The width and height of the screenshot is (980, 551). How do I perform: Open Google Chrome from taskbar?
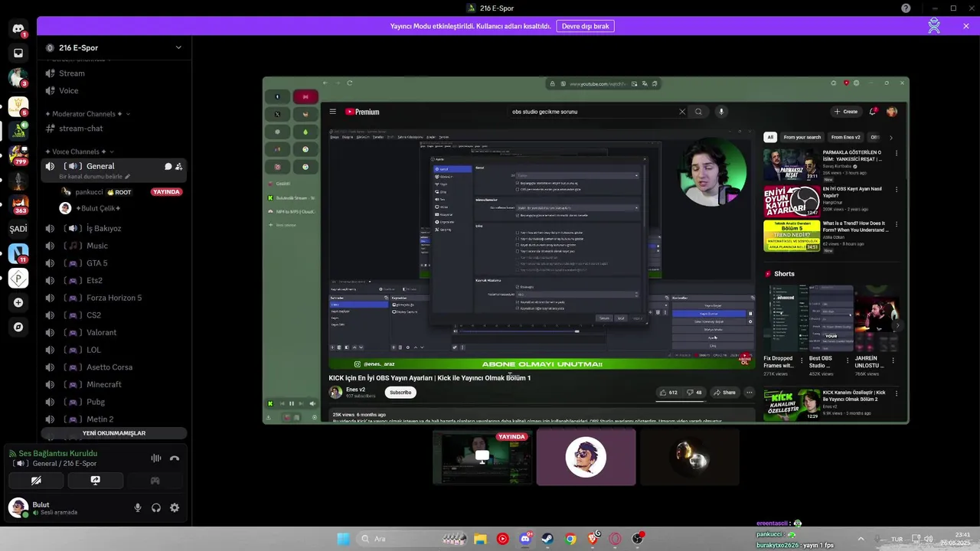pos(570,539)
